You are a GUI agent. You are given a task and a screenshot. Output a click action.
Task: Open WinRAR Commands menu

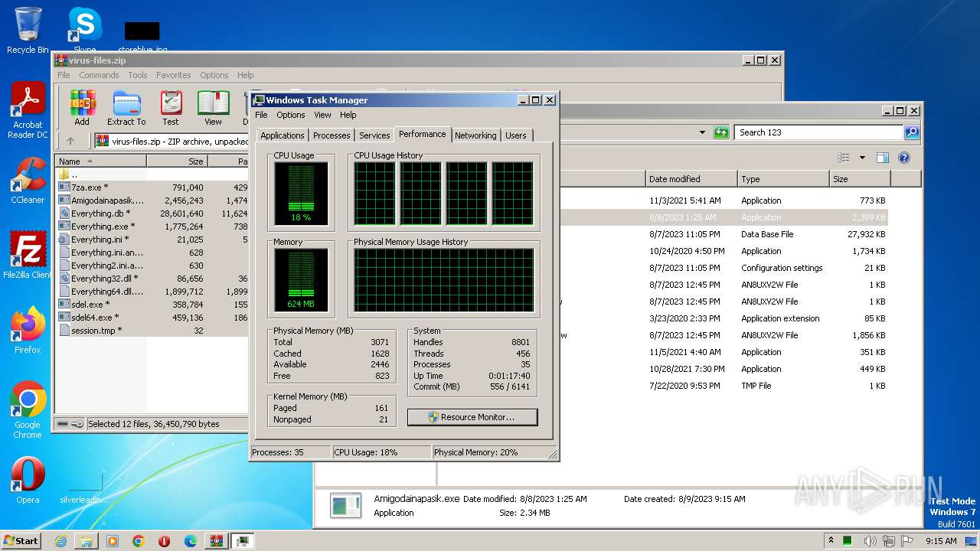click(x=99, y=75)
